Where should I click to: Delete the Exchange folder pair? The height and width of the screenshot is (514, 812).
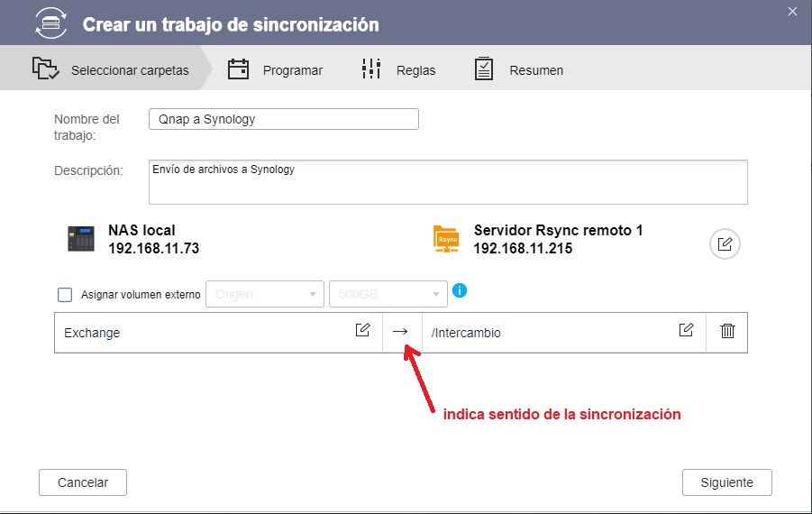pos(727,331)
